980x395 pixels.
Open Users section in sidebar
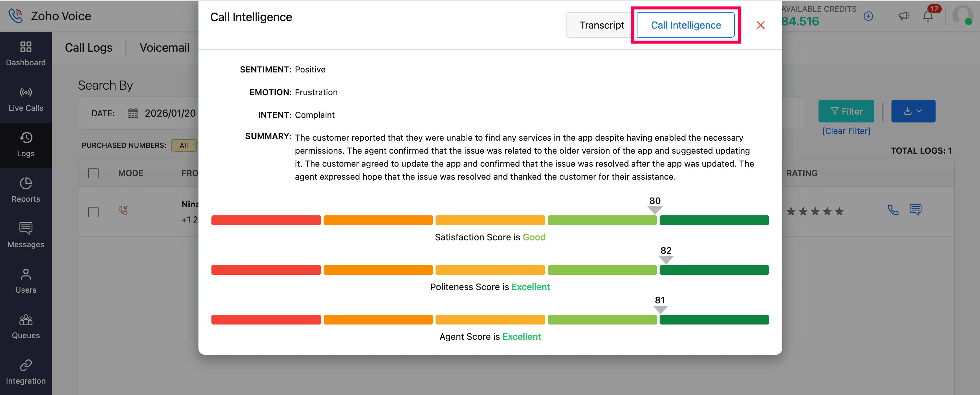pyautogui.click(x=26, y=281)
